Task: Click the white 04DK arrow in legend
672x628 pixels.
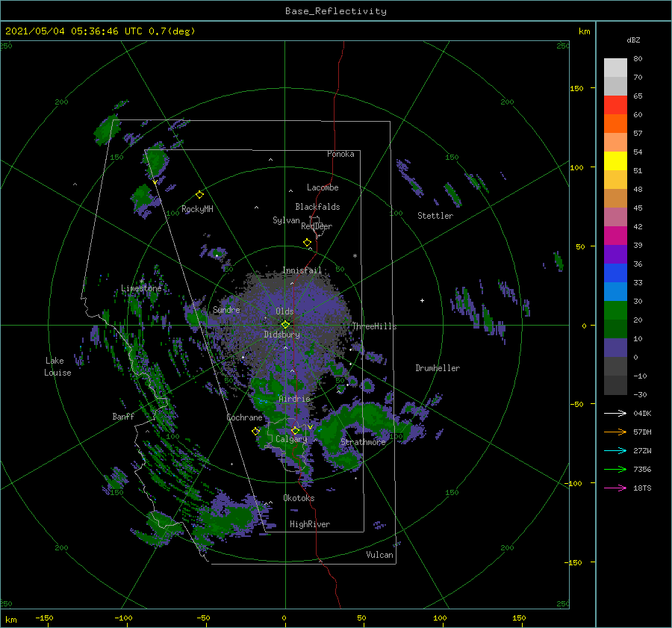Action: point(615,413)
